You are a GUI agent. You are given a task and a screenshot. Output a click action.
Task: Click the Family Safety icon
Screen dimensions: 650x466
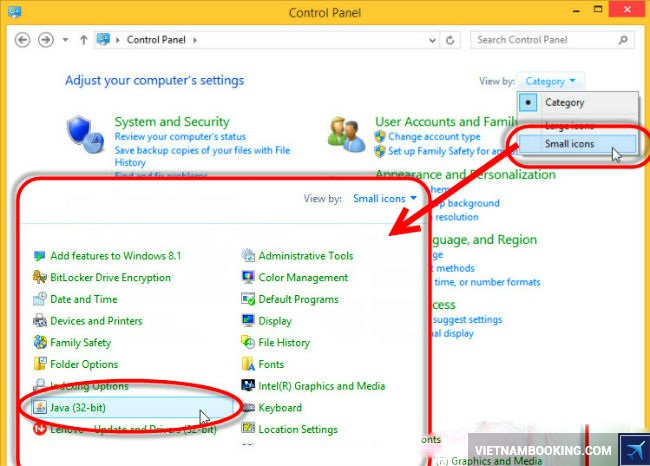[x=40, y=343]
